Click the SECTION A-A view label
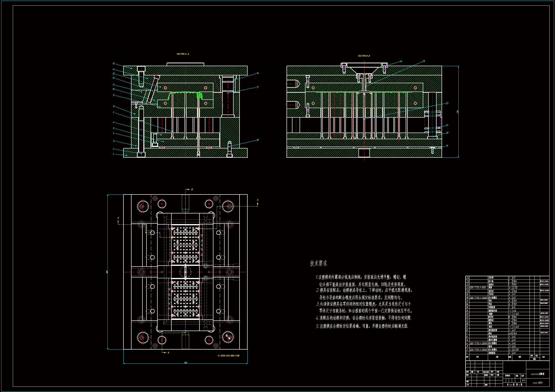 pyautogui.click(x=183, y=54)
